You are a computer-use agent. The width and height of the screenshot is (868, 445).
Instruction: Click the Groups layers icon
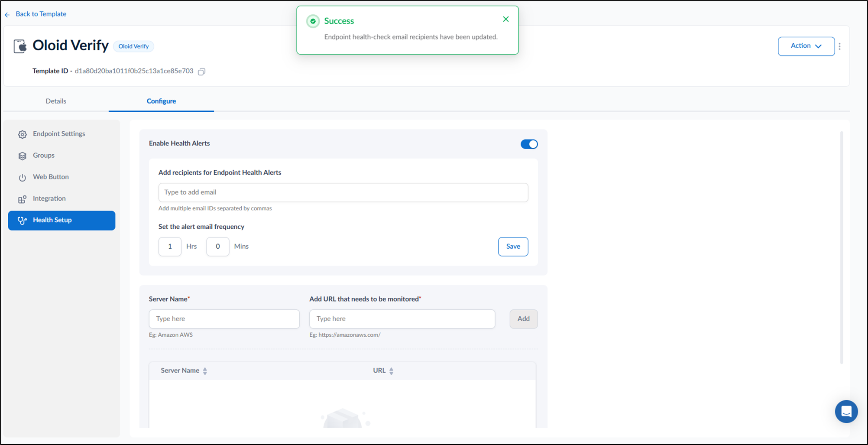[23, 156]
